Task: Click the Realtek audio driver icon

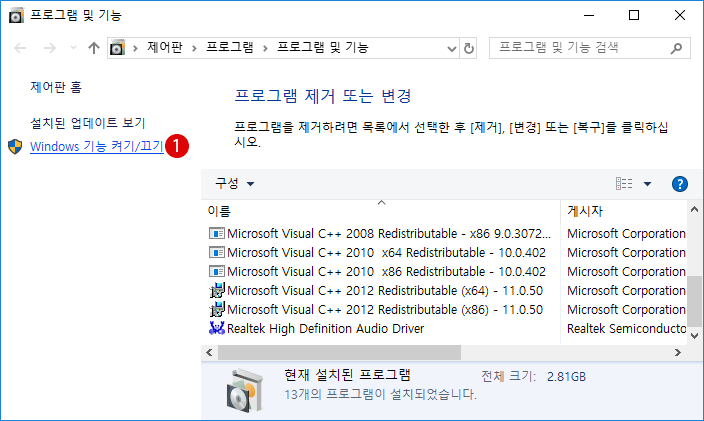Action: (217, 328)
